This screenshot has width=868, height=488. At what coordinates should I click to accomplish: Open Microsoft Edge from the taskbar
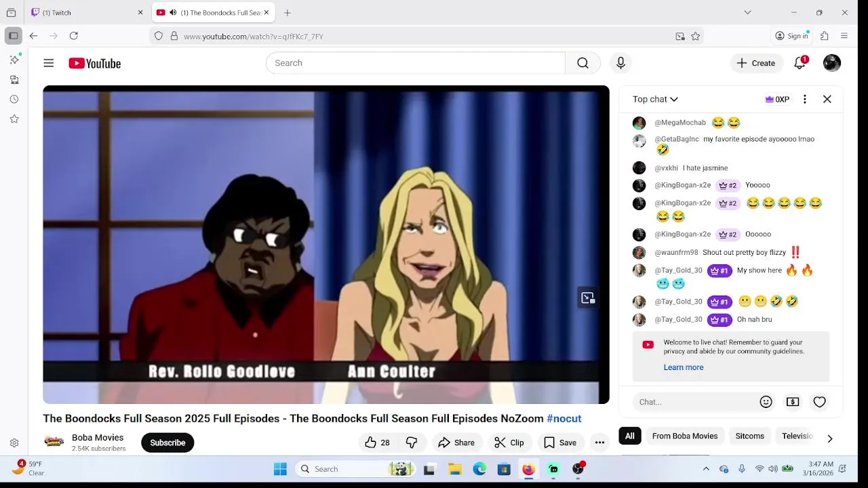coord(479,469)
